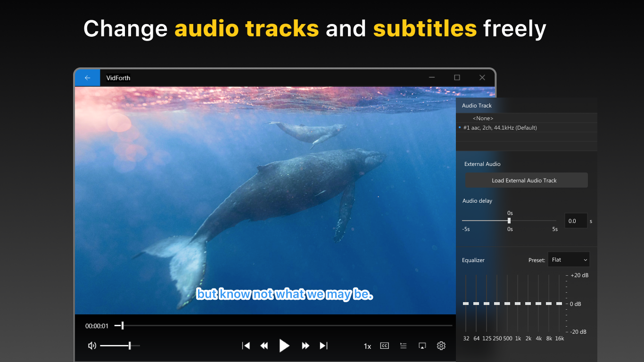Rewind the video

[264, 346]
